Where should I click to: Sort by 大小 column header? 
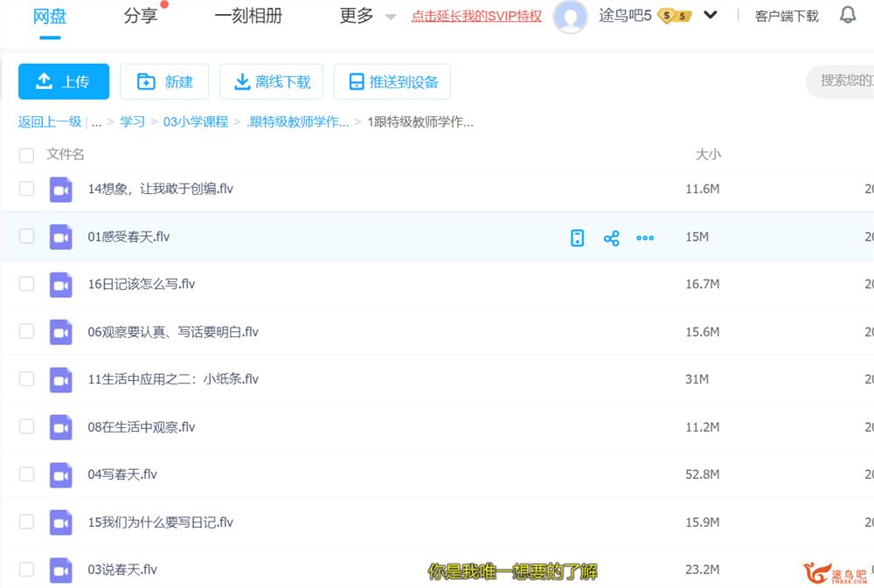pyautogui.click(x=708, y=155)
